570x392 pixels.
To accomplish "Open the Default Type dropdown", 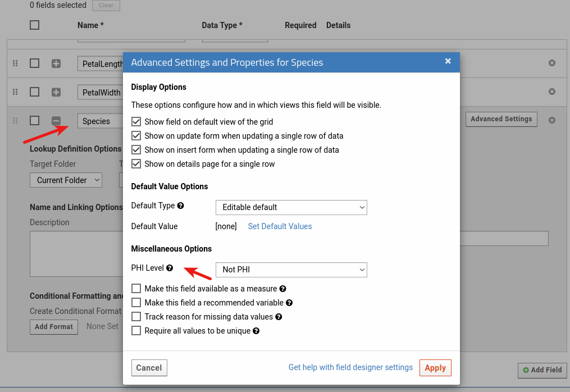I will click(291, 207).
